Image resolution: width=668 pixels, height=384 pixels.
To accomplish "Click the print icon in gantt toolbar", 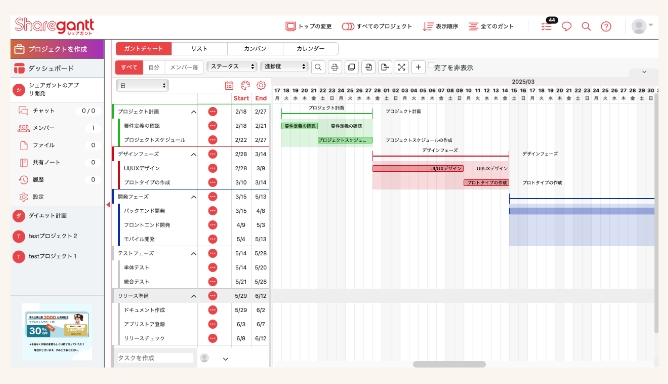I will 335,67.
